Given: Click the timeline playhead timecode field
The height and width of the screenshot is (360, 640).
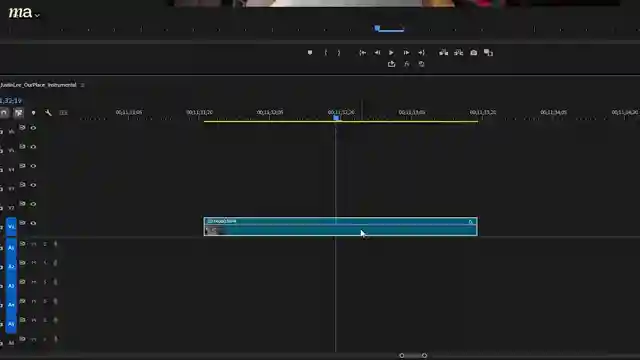Looking at the screenshot, I should click(11, 100).
